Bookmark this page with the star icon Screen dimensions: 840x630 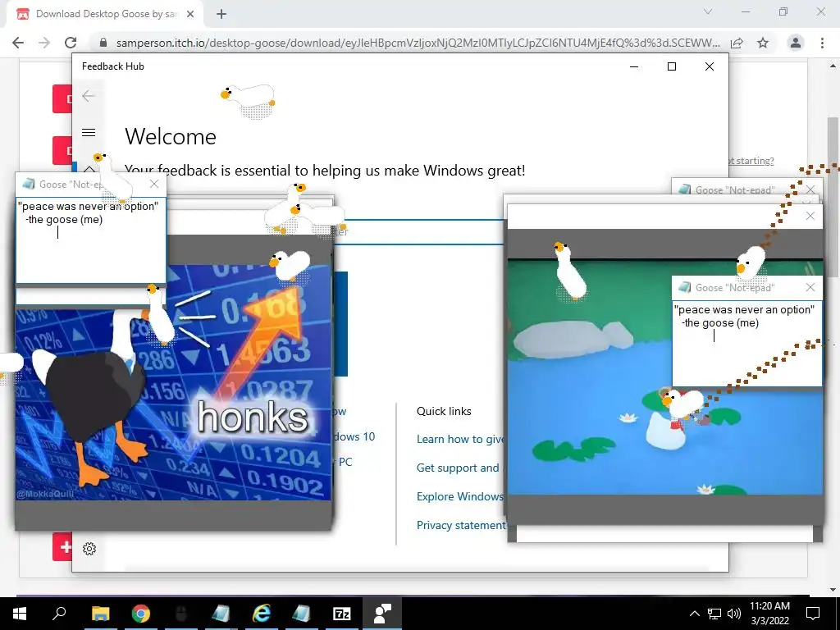[x=763, y=43]
